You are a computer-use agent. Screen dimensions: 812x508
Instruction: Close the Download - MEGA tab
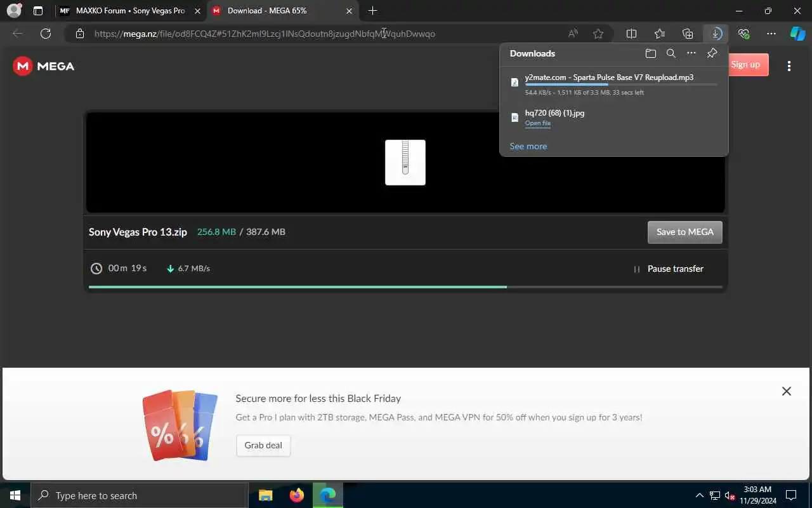tap(349, 11)
